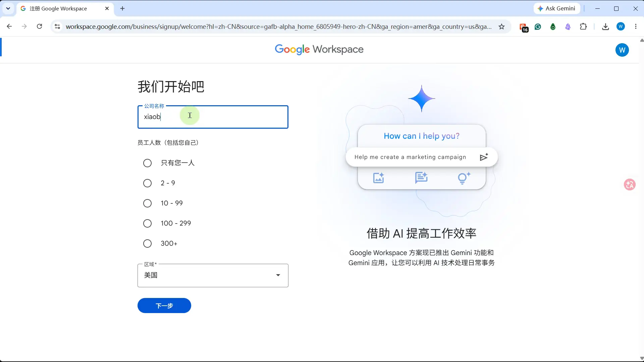Viewport: 644px width, 362px height.
Task: Click the 我们开始吧 heading
Action: [171, 86]
